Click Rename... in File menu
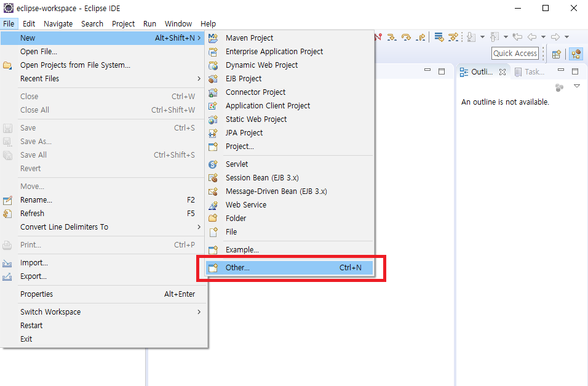Viewport: 588px width, 386px height. tap(103, 199)
